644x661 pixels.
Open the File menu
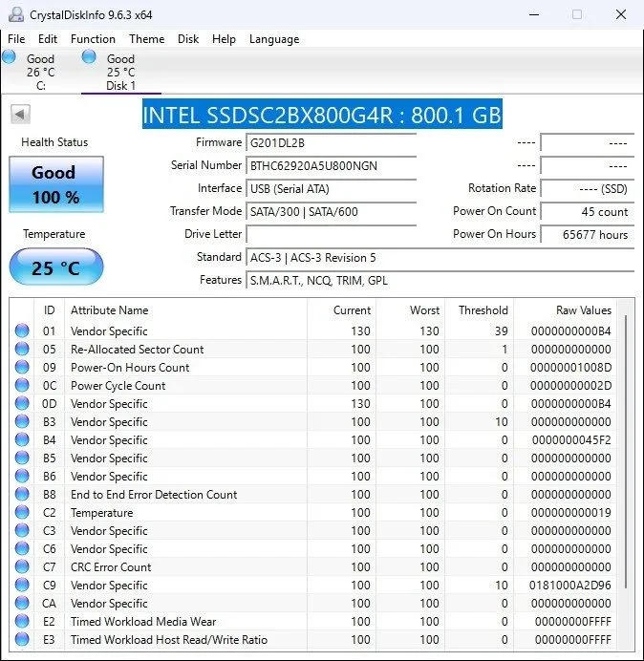[16, 39]
